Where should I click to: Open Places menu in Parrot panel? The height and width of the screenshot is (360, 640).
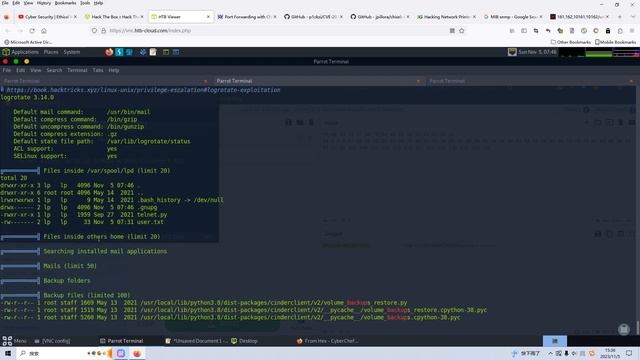click(51, 52)
